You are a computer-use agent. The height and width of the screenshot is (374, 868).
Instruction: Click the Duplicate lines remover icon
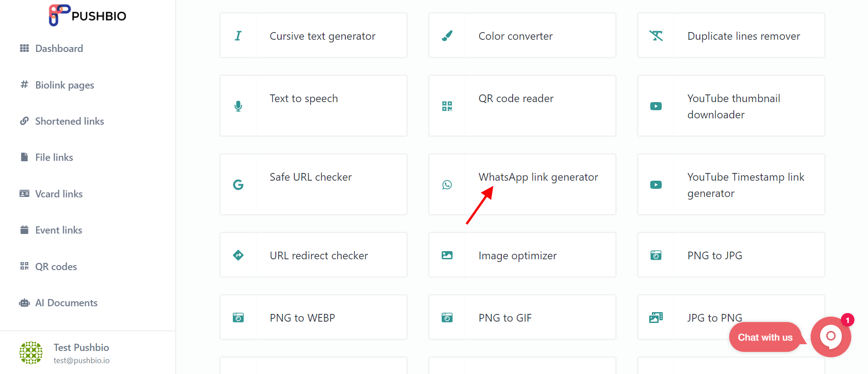tap(656, 36)
